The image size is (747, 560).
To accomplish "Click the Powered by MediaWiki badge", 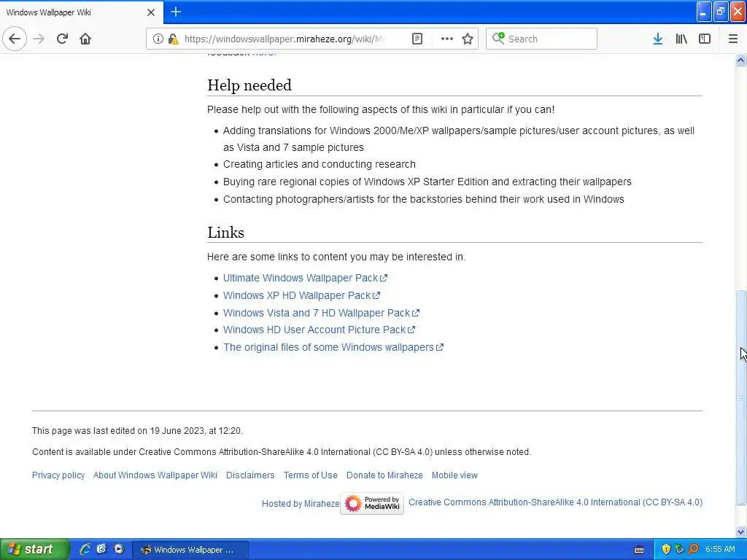I will [x=372, y=503].
